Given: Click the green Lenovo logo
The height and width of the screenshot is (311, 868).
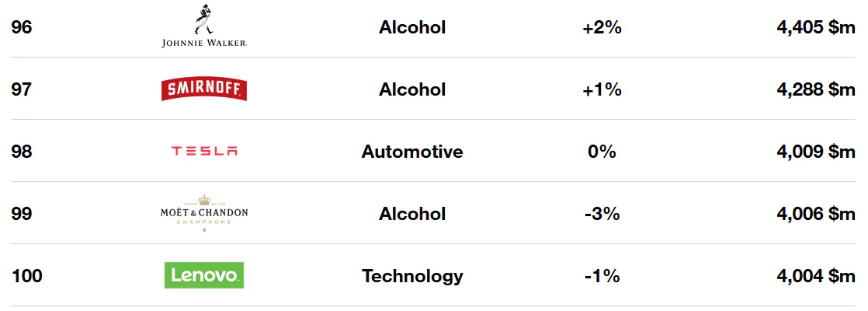Looking at the screenshot, I should tap(203, 275).
